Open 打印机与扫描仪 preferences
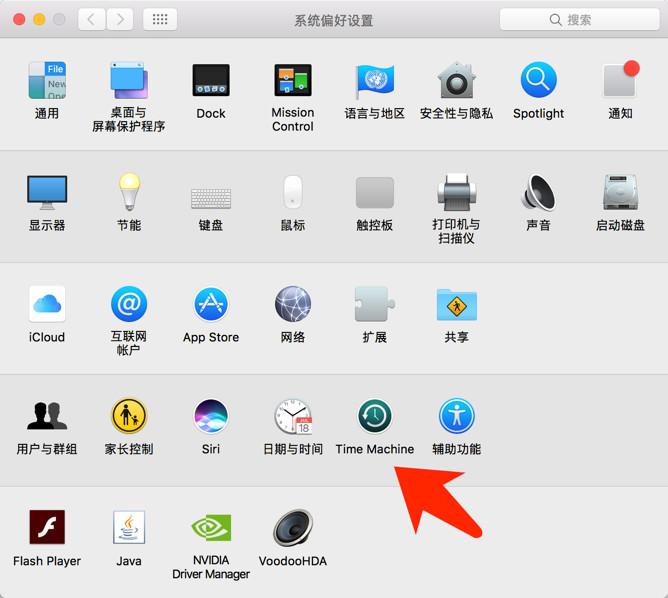 [456, 192]
